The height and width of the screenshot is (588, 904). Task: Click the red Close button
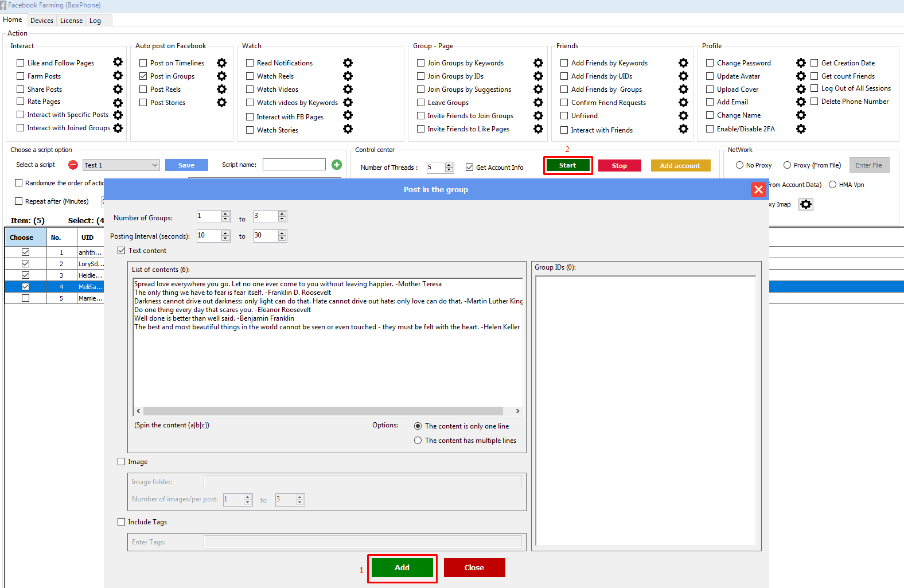474,567
